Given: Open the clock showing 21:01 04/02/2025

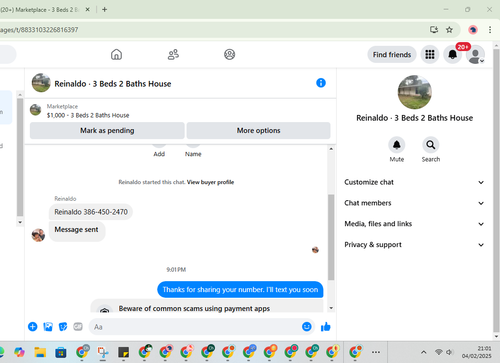Looking at the screenshot, I should (477, 352).
